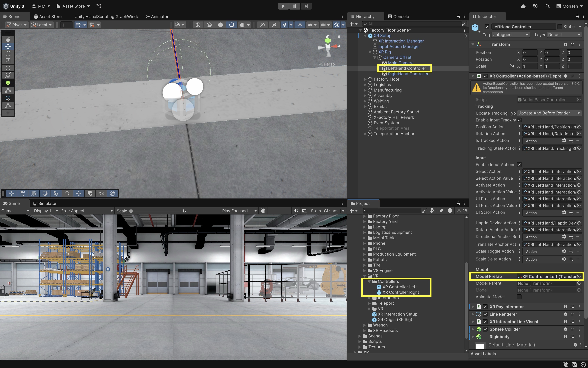Open Transform component help icon

point(565,44)
